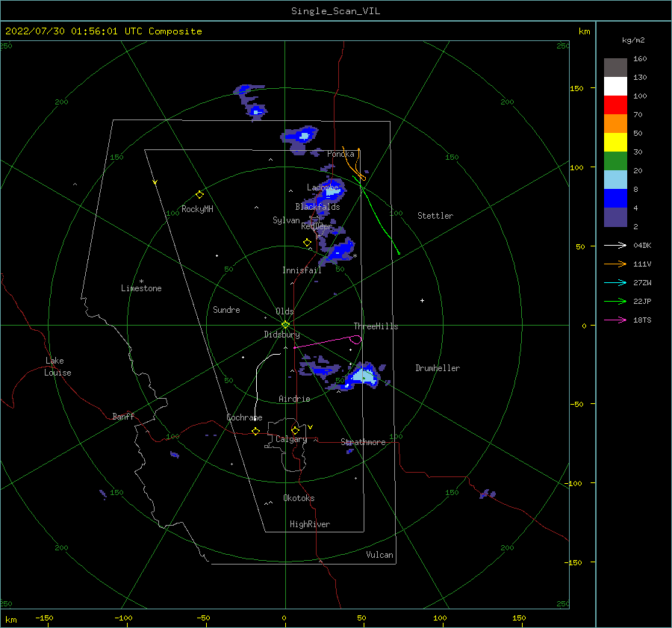This screenshot has width=672, height=628.
Task: Select the 2022/07/30 01:56:01 UTC Composite timestamp
Action: coord(103,31)
